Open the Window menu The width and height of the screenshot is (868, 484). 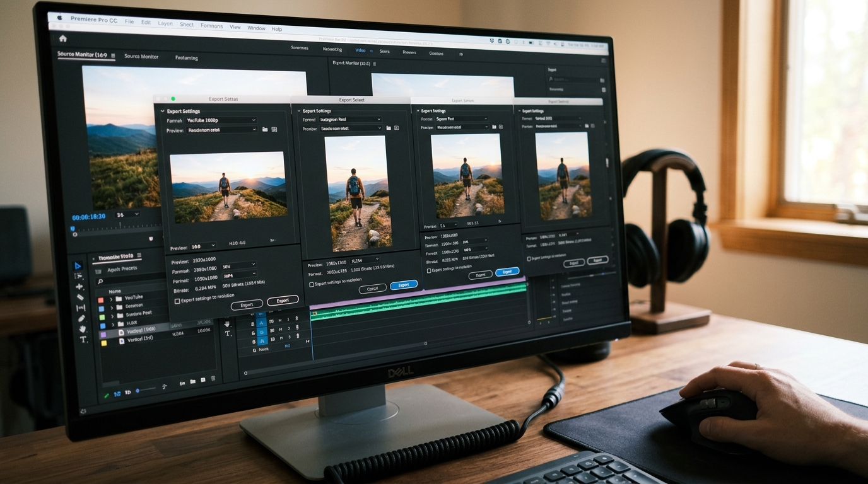(x=256, y=28)
